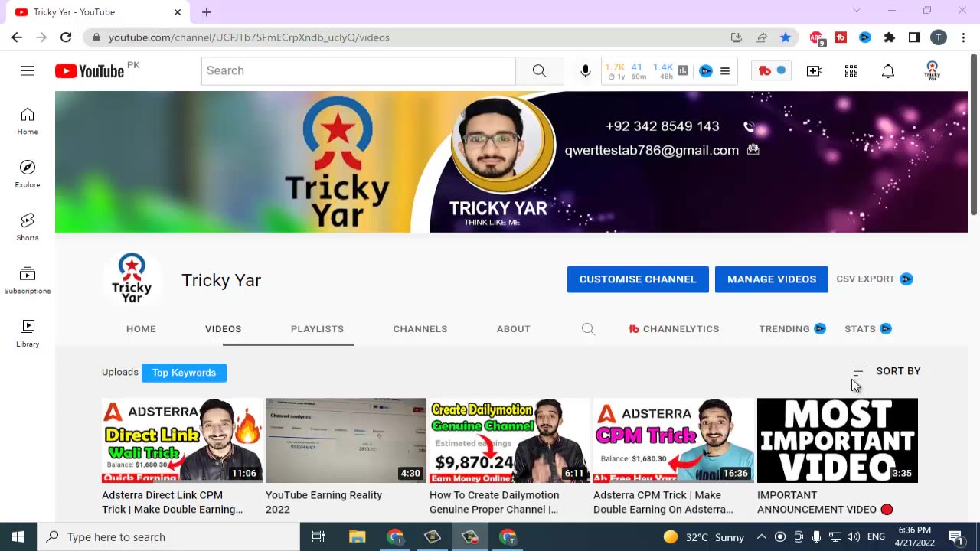Open the YouTube guide hamburger menu
The image size is (980, 551).
(x=28, y=70)
